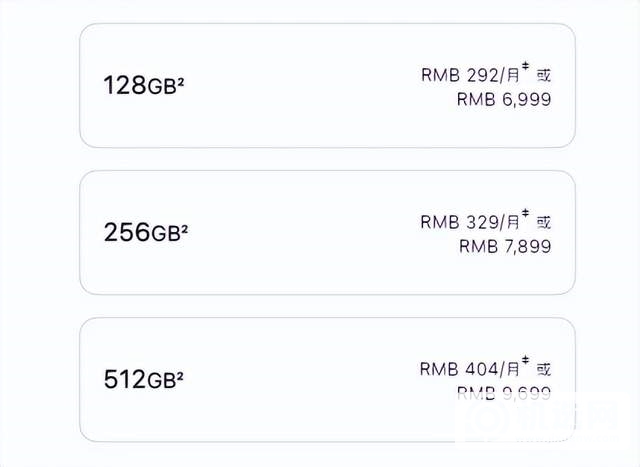The height and width of the screenshot is (467, 640).
Task: Click the RMB 7,899 full price
Action: pos(503,246)
